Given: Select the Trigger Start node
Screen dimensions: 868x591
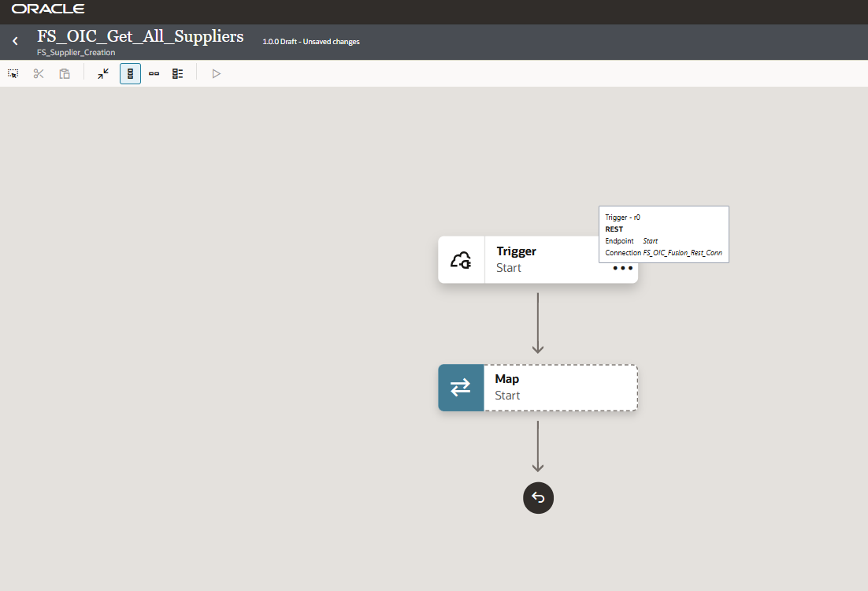Looking at the screenshot, I should point(538,260).
